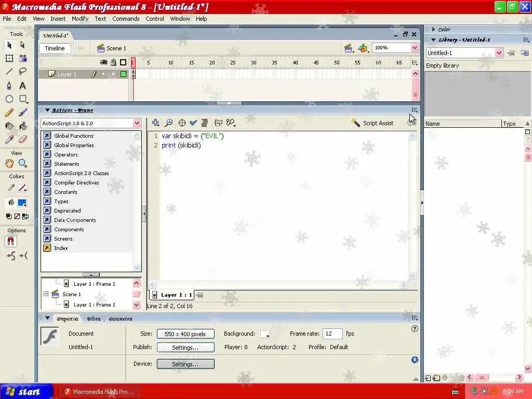Select the Lasso tool
532x399 pixels.
(x=22, y=72)
